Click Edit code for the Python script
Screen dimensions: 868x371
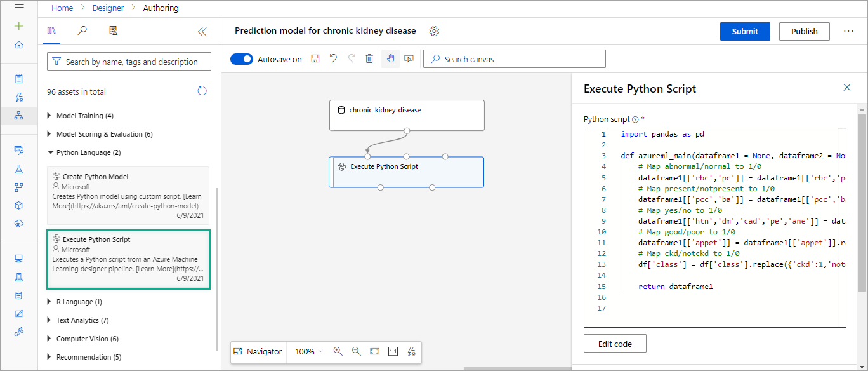click(x=614, y=343)
